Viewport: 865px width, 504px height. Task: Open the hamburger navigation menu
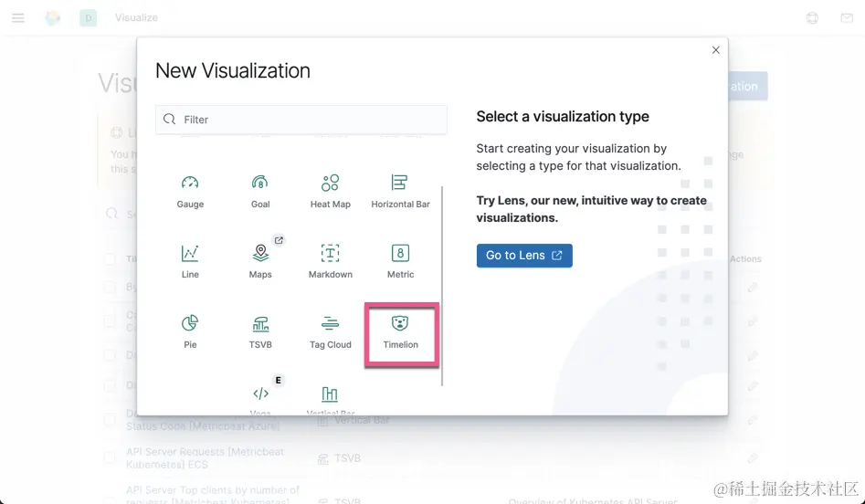18,17
